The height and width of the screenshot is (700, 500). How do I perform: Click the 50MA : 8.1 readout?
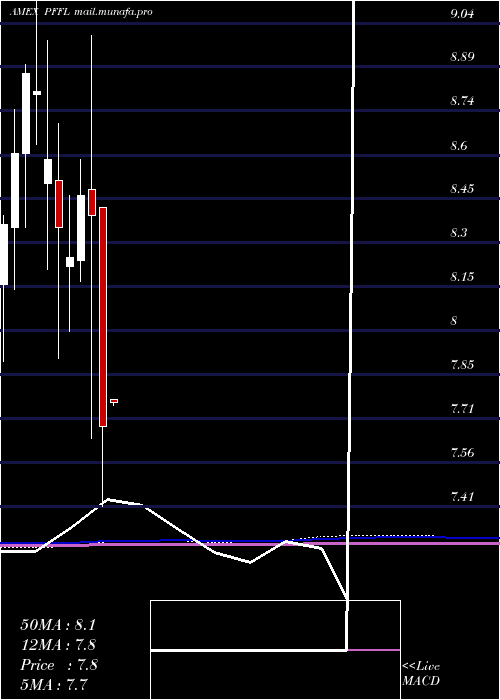pyautogui.click(x=58, y=625)
